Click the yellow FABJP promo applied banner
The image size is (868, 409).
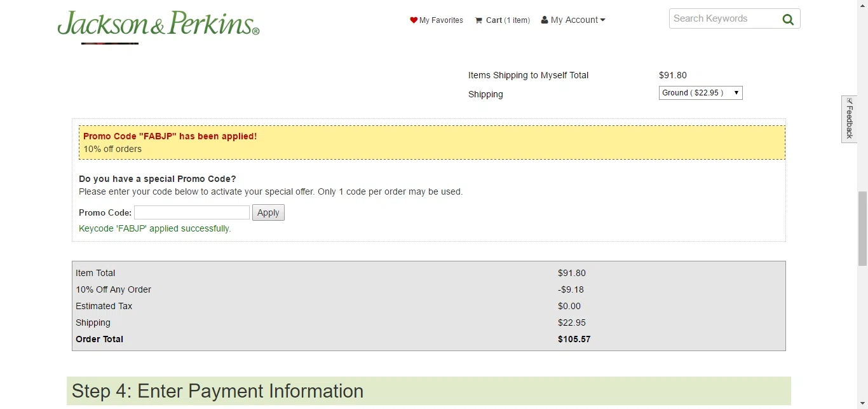pos(432,142)
